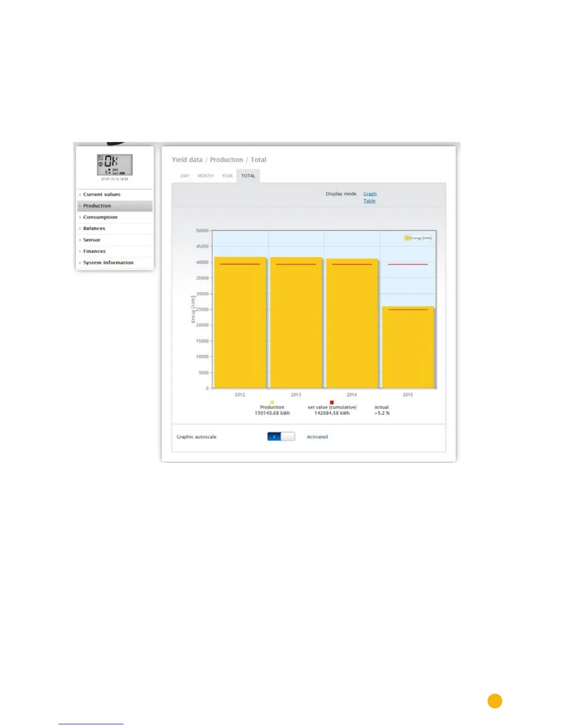Click the red set value legend square
The width and height of the screenshot is (563, 728).
click(x=332, y=403)
